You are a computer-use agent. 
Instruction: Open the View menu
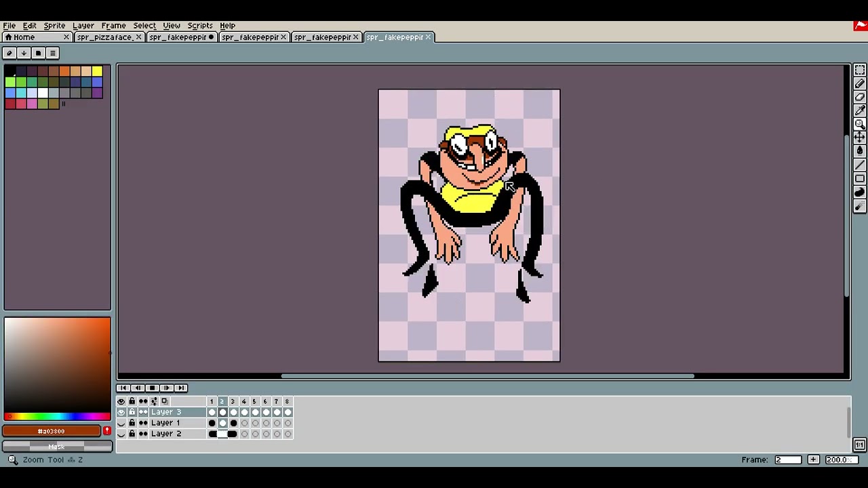coord(172,25)
